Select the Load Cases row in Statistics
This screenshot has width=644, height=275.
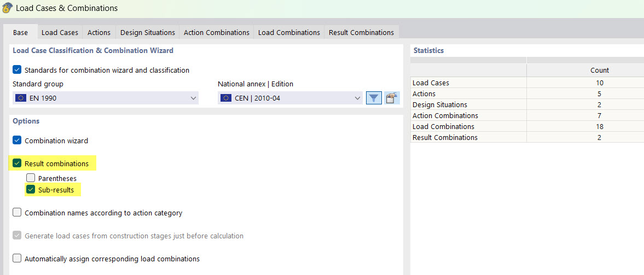pyautogui.click(x=527, y=83)
